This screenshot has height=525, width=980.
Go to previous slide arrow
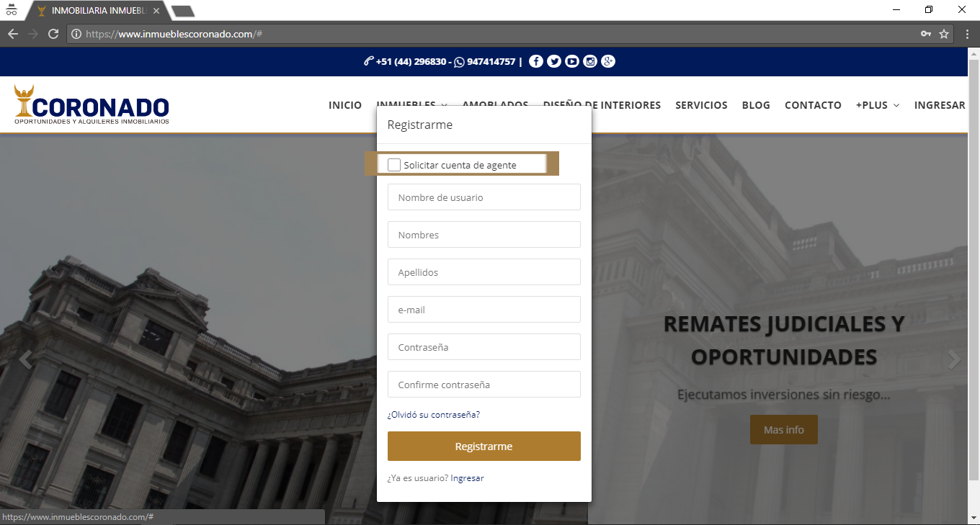pos(25,360)
